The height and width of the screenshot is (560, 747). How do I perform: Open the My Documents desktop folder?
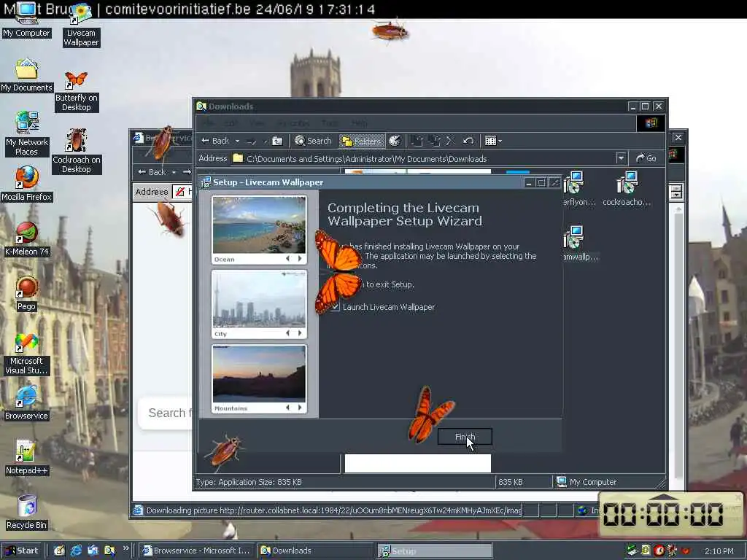coord(26,76)
